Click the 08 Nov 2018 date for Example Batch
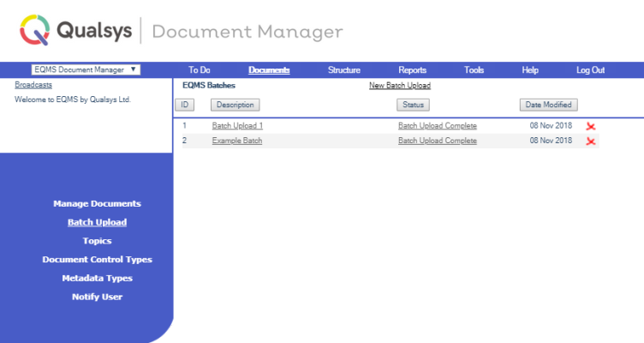 (551, 141)
